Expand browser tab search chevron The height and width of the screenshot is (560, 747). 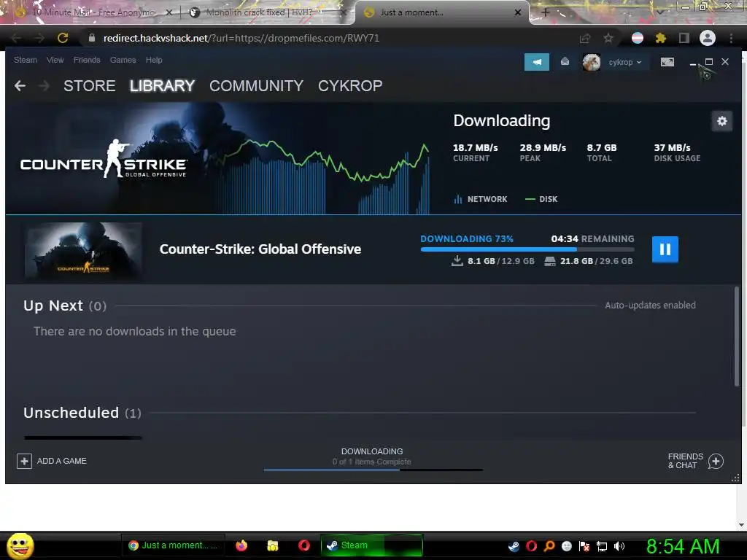pyautogui.click(x=659, y=12)
